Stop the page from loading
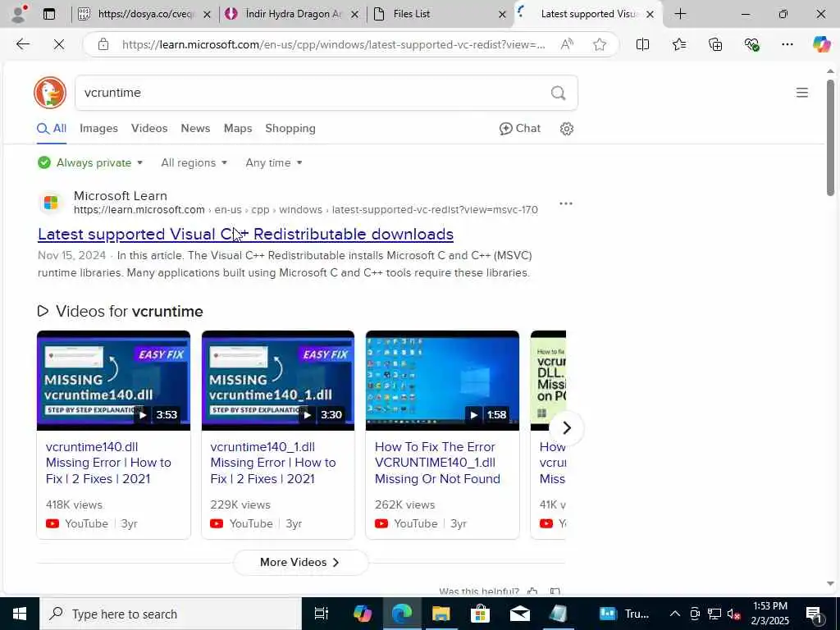 (59, 44)
